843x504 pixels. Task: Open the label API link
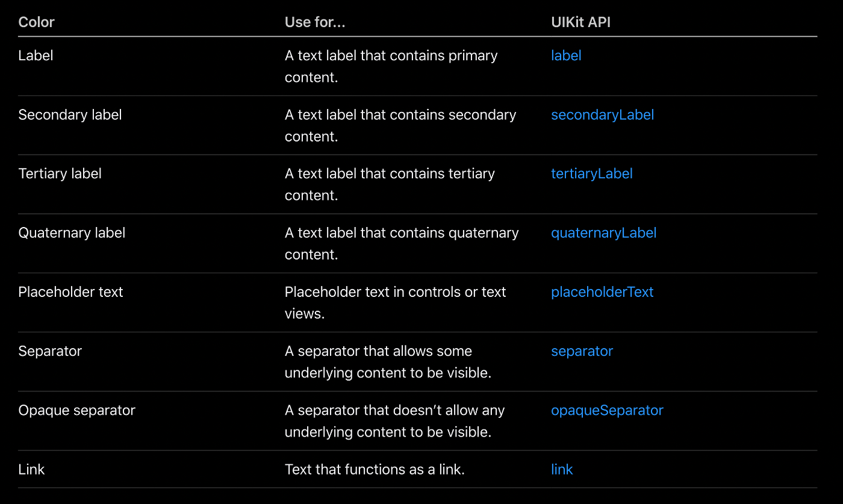[x=566, y=55]
